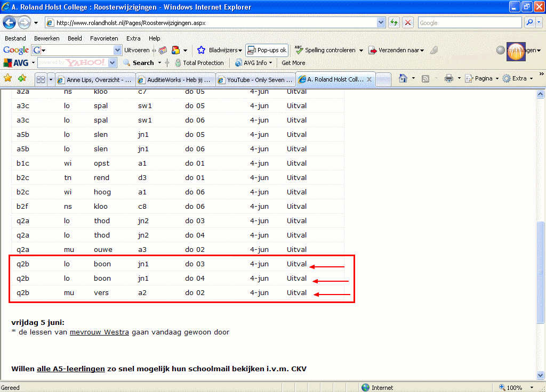Click the Uitvoeren button in Google toolbar
Viewport: 546px width, 392px height.
[137, 50]
